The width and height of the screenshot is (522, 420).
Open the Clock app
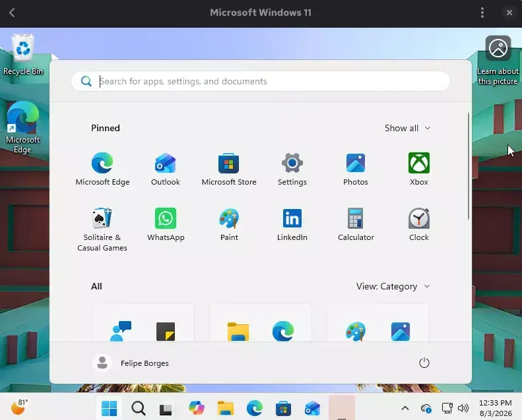pos(419,224)
